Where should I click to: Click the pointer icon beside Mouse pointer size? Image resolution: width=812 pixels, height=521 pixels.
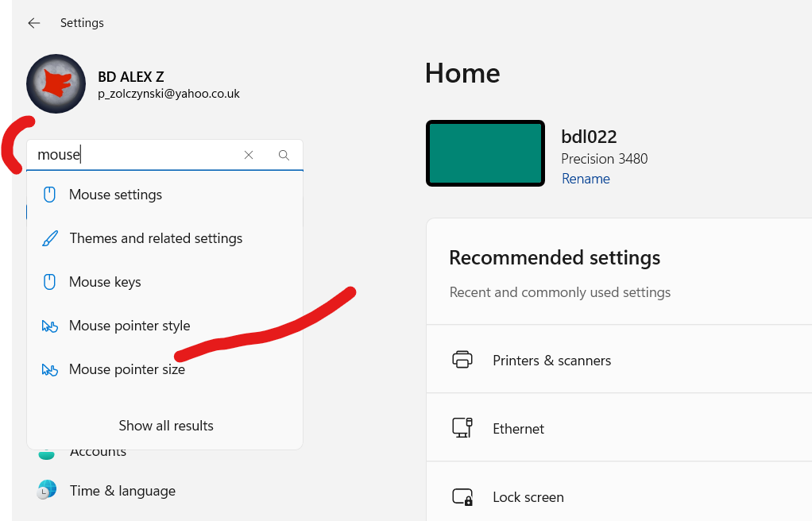point(50,369)
